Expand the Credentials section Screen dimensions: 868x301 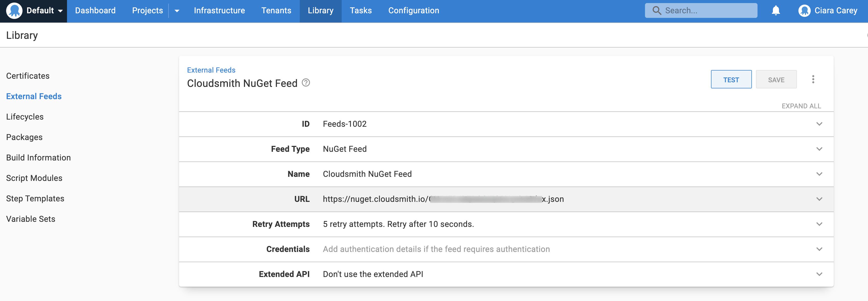(819, 249)
